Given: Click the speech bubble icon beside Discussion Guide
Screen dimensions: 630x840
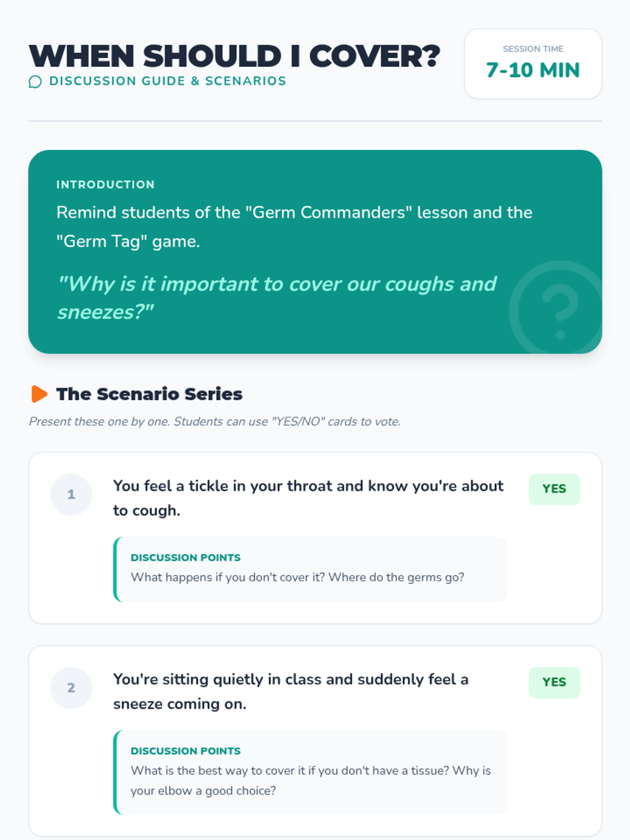Looking at the screenshot, I should [35, 82].
